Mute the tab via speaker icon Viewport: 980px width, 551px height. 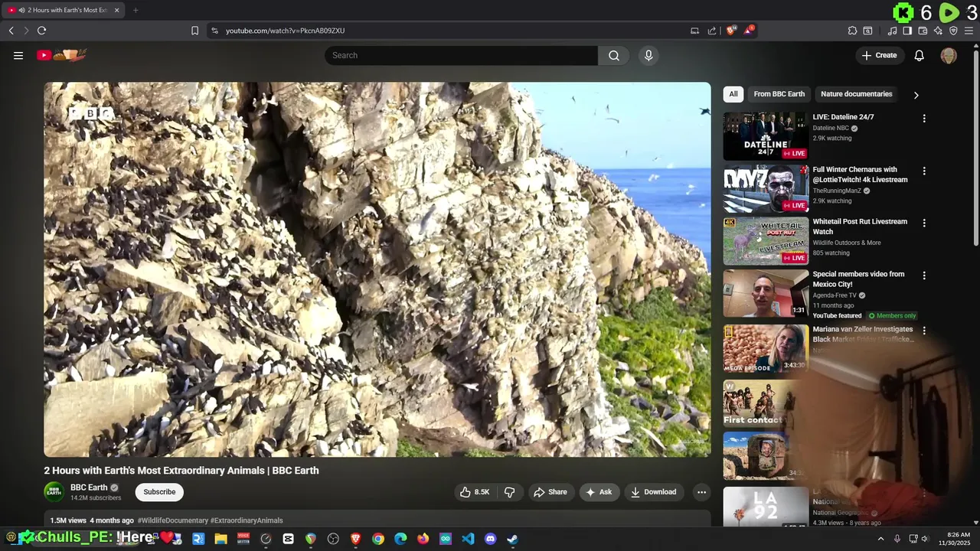[21, 10]
